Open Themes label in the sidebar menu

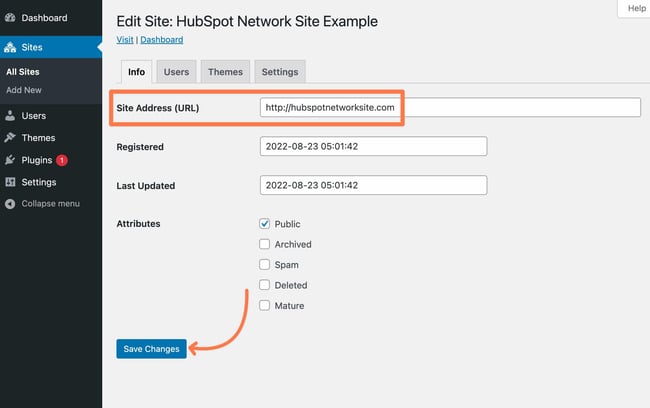coord(38,138)
